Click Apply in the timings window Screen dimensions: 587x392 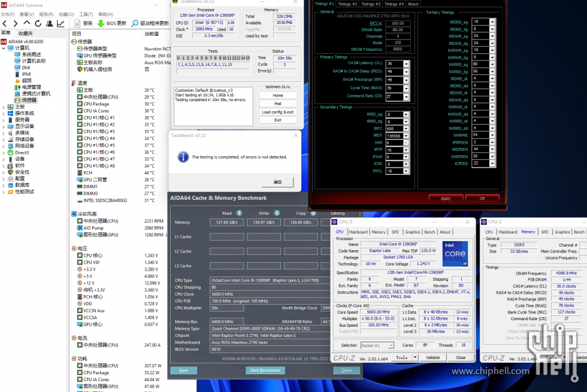(x=446, y=199)
